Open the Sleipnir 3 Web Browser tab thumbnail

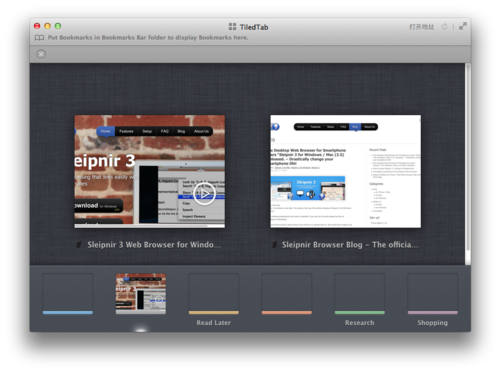click(x=150, y=172)
